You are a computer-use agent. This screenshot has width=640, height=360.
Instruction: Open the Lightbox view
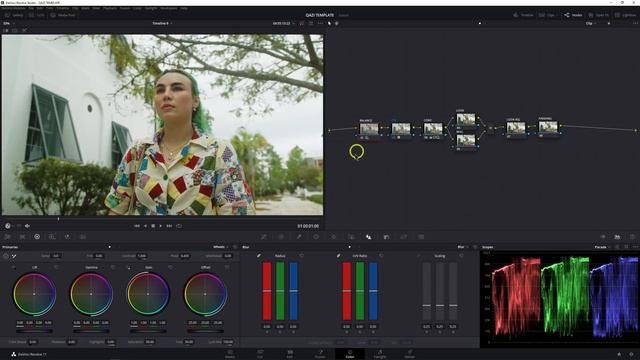[625, 15]
